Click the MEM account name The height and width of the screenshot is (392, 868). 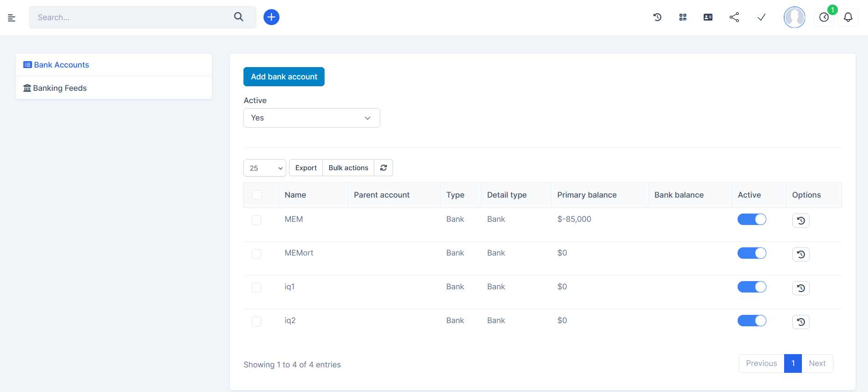point(294,220)
